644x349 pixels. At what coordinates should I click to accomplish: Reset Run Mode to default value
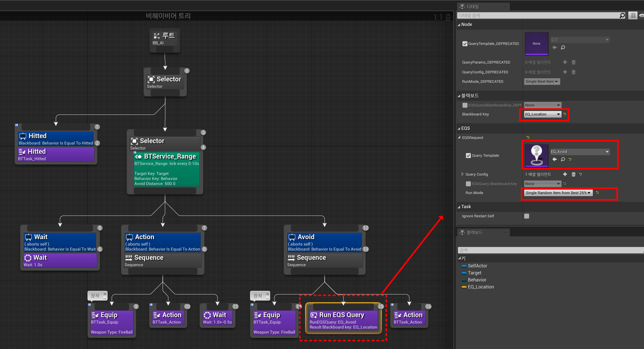pos(597,192)
